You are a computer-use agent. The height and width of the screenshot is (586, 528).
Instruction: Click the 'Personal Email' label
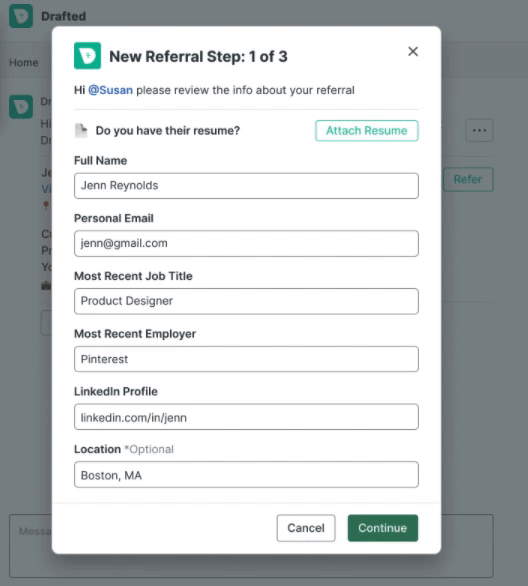click(x=114, y=218)
